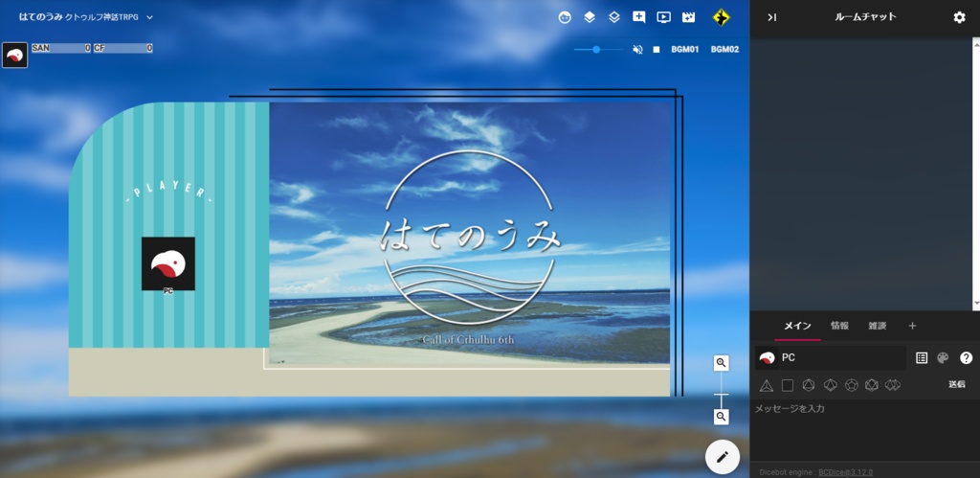Mute the BGM with the speaker-off icon
Image resolution: width=980 pixels, height=478 pixels.
click(637, 50)
